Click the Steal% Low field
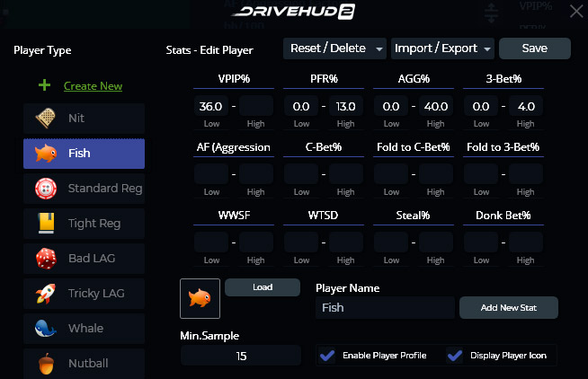This screenshot has height=379, width=588. (391, 242)
